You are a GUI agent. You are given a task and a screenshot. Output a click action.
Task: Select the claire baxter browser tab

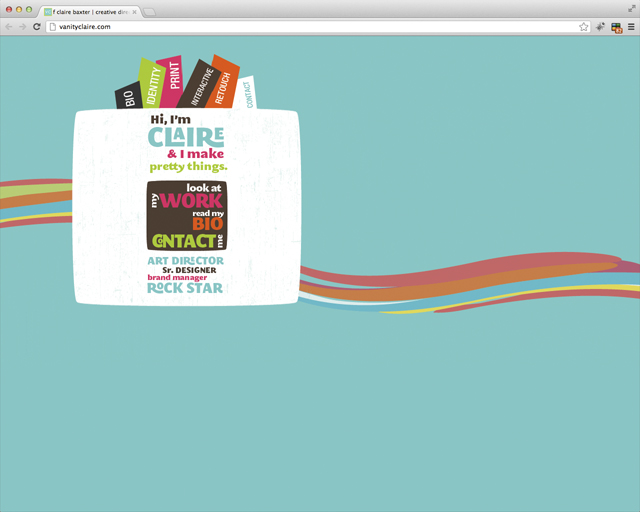tap(91, 12)
